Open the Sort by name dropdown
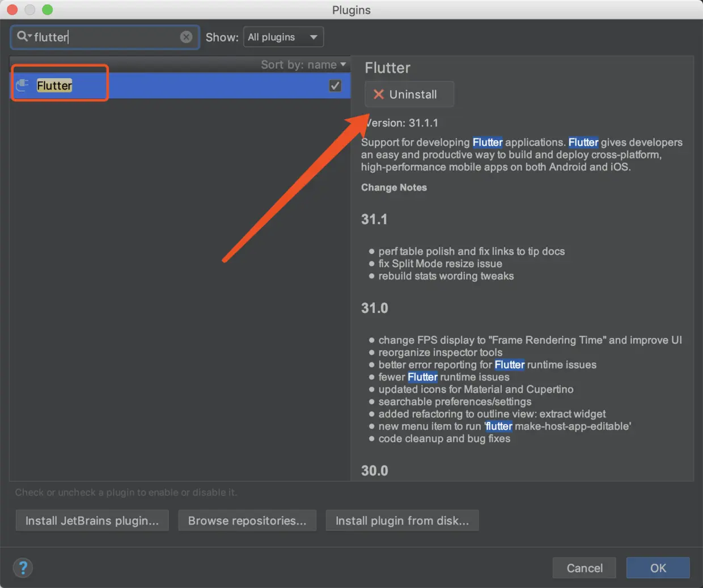This screenshot has height=588, width=703. [x=303, y=65]
